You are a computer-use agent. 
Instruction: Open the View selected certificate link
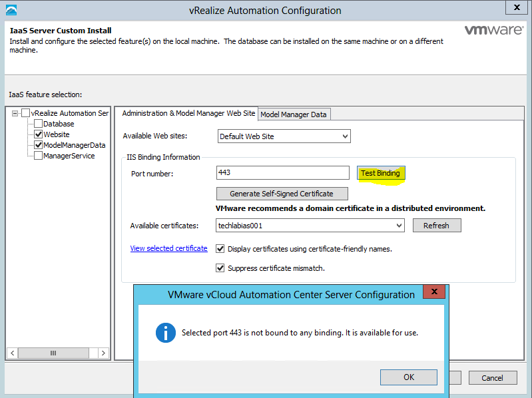pos(168,248)
